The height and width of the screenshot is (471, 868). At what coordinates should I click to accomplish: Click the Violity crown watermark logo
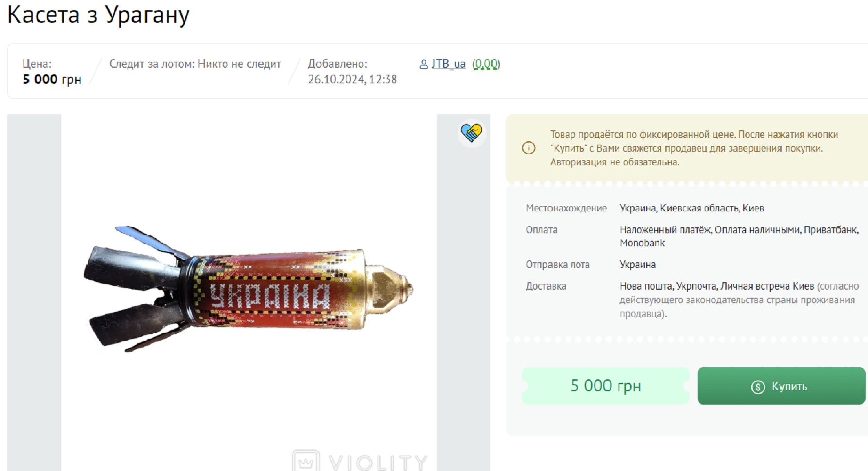pyautogui.click(x=306, y=461)
